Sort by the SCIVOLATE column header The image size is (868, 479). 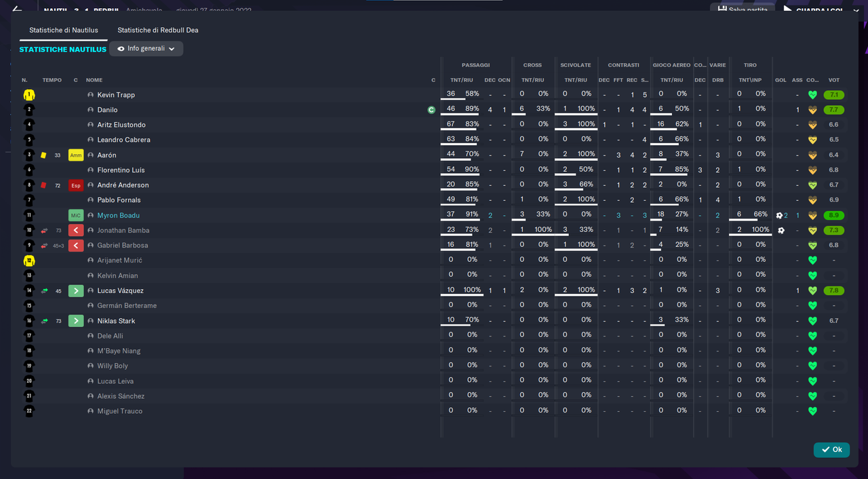(576, 65)
